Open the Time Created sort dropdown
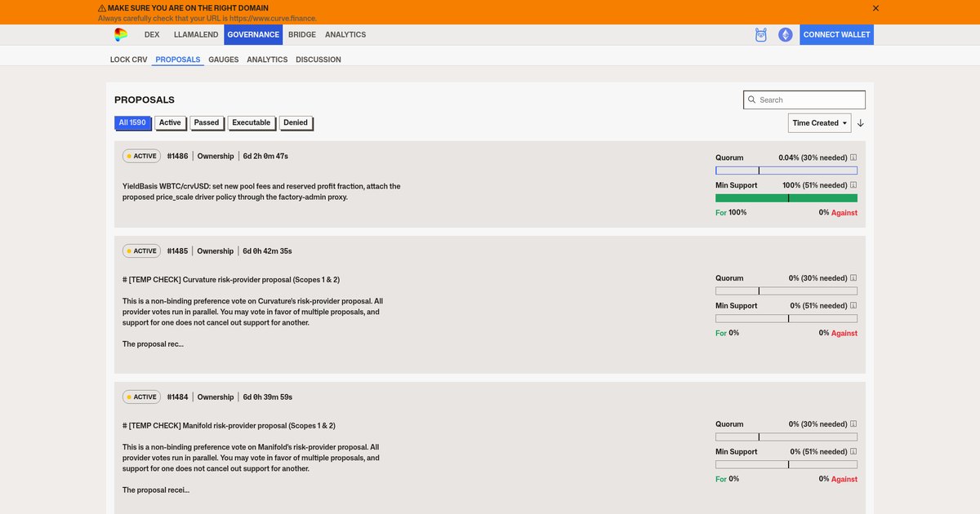Screen dimensions: 980x514 (x=820, y=123)
